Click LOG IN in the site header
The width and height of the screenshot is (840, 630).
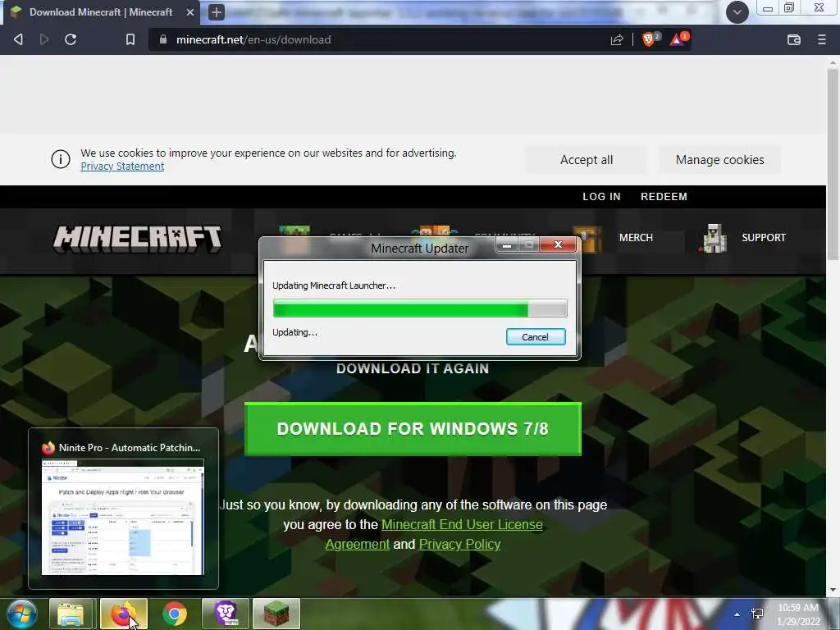point(601,197)
